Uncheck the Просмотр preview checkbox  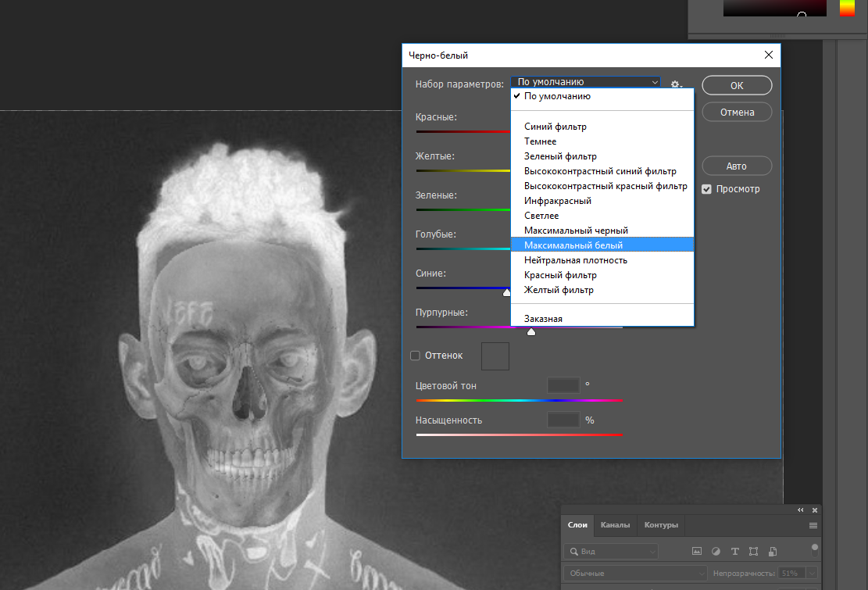coord(706,189)
